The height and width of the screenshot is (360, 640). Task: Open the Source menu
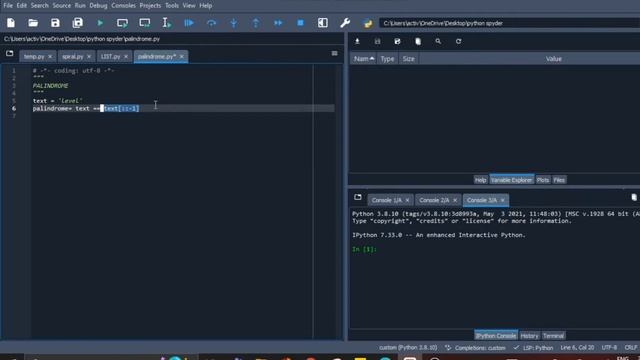62,6
